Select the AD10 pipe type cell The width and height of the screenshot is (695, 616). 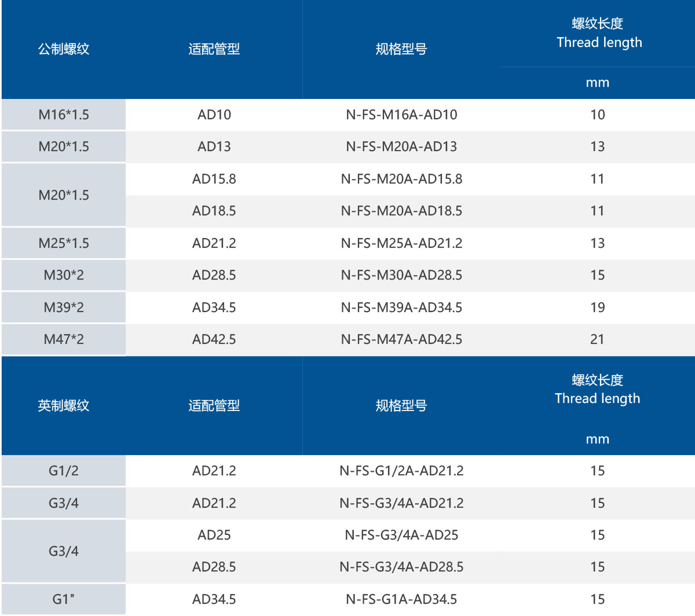click(x=214, y=114)
